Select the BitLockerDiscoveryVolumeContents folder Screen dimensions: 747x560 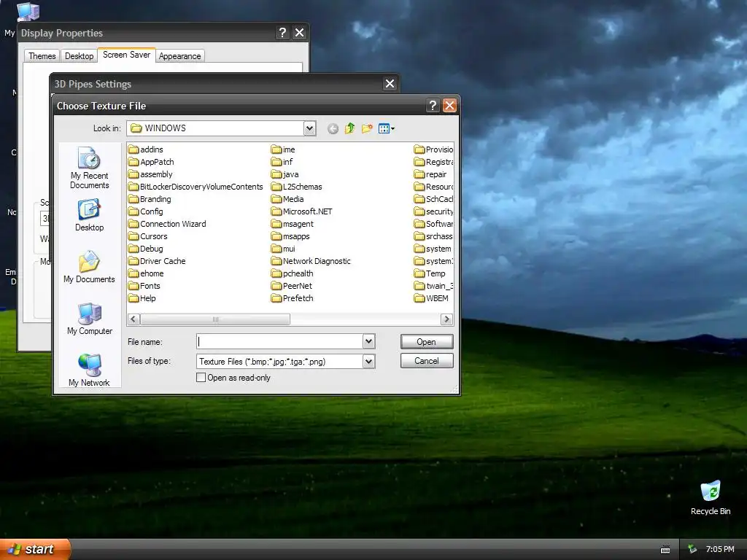[196, 187]
